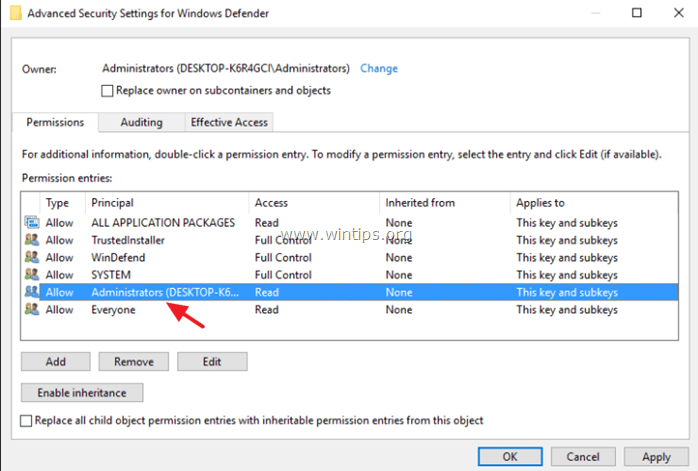The image size is (698, 471).
Task: Click the Everyone entry users icon
Action: (32, 309)
